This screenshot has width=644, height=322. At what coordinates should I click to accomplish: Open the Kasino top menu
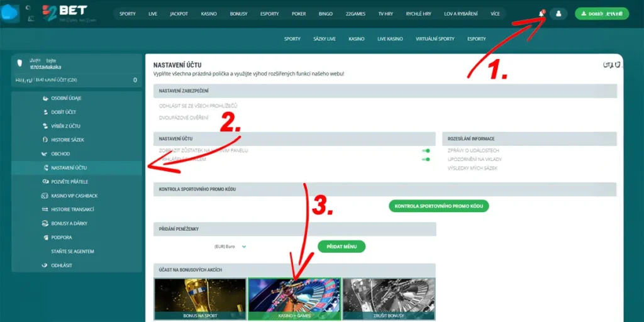[x=209, y=14]
